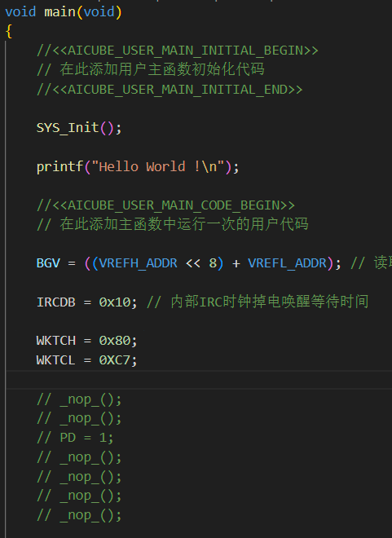Screen dimensions: 392x538
Task: Click the opening curly brace of main
Action: click(9, 32)
